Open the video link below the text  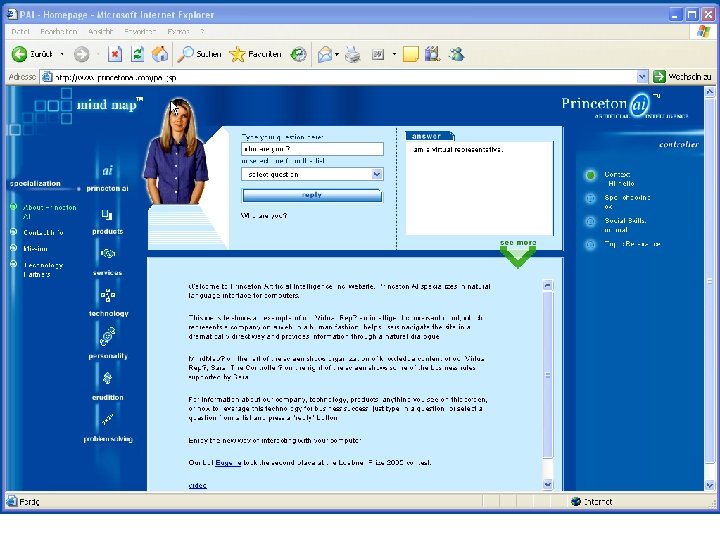[x=197, y=485]
